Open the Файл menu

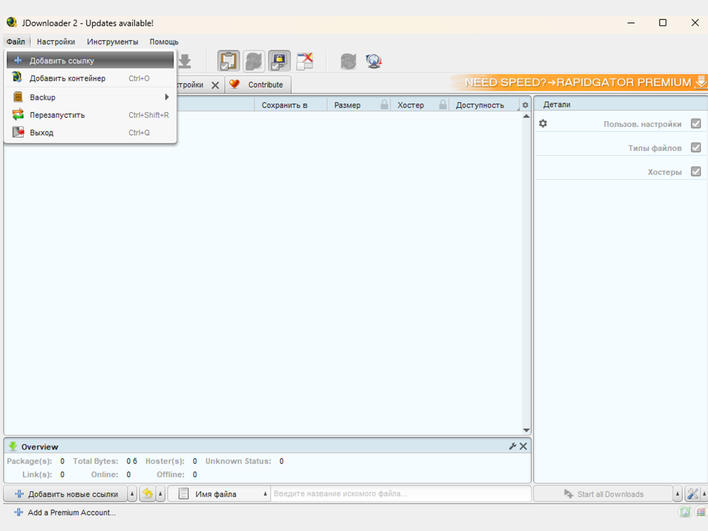coord(16,42)
